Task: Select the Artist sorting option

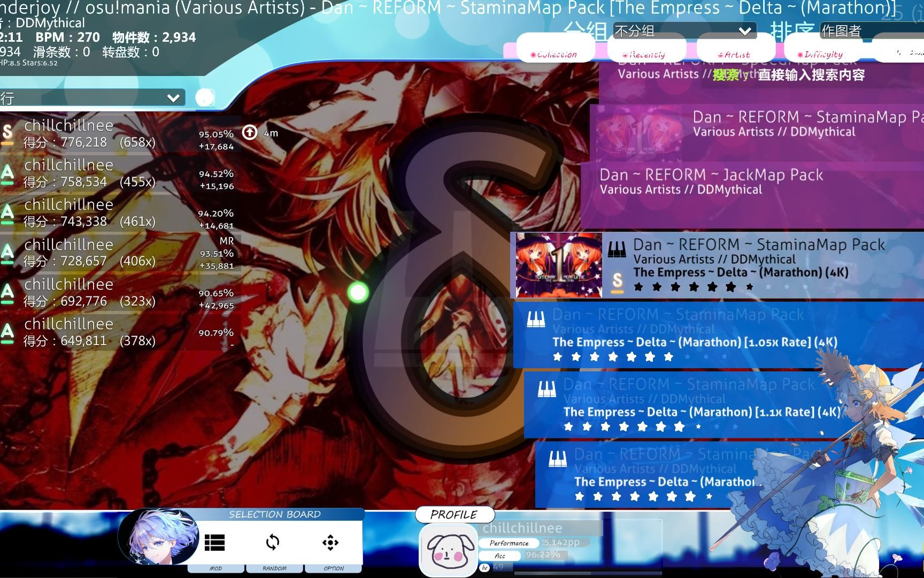Action: 735,54
